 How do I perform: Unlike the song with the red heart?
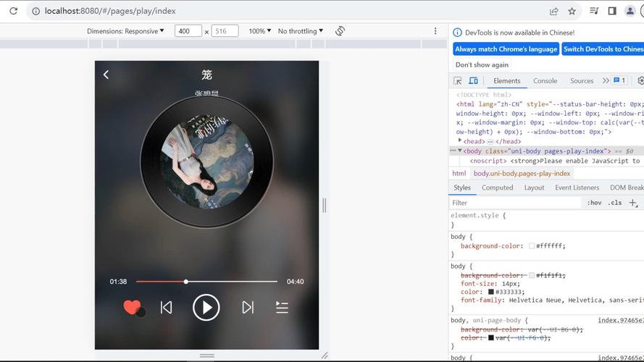pyautogui.click(x=132, y=307)
